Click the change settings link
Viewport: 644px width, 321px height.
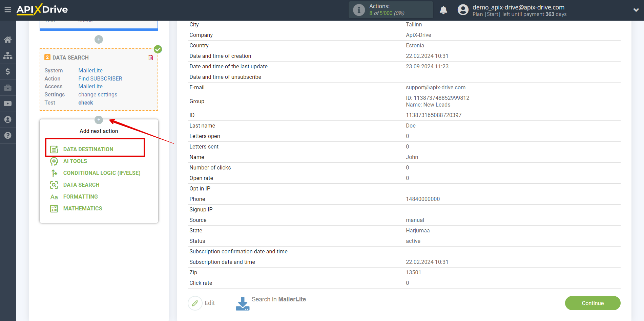(x=98, y=94)
